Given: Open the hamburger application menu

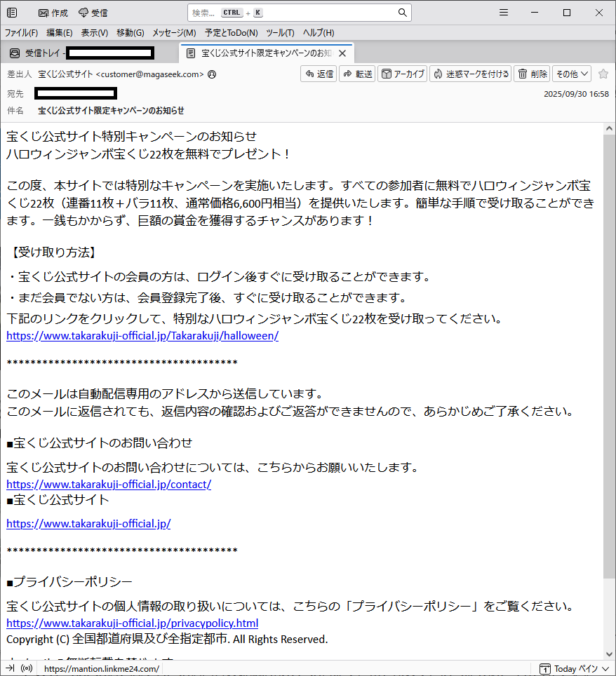Looking at the screenshot, I should tap(503, 13).
